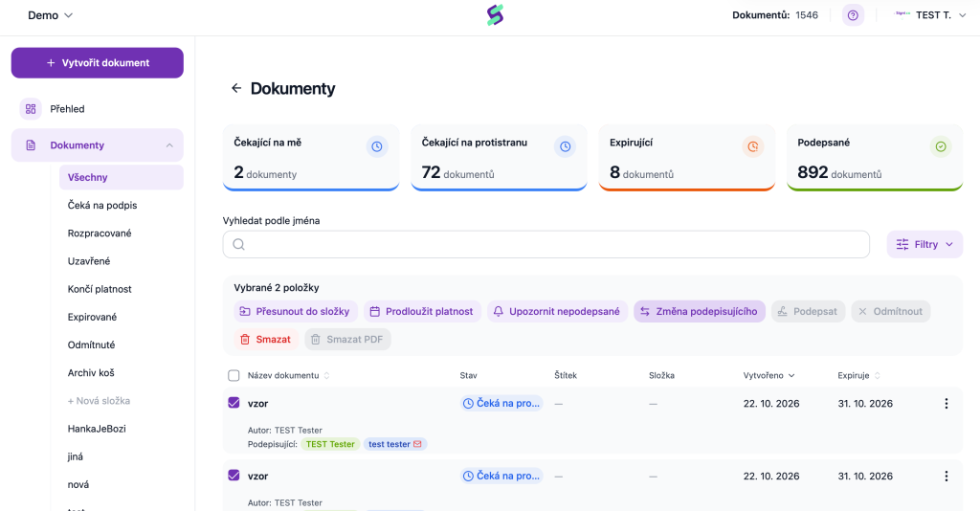
Task: Open the Rozpracované documents list
Action: [x=100, y=233]
